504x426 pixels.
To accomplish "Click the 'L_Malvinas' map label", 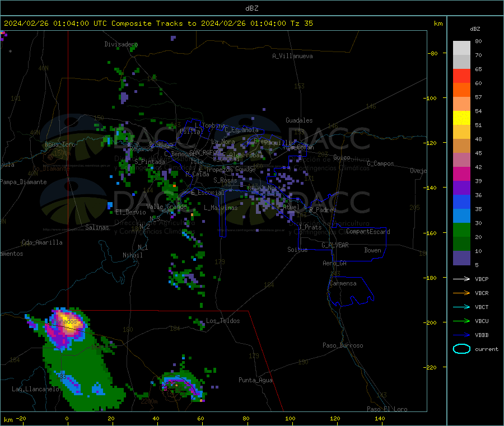I will coord(221,208).
